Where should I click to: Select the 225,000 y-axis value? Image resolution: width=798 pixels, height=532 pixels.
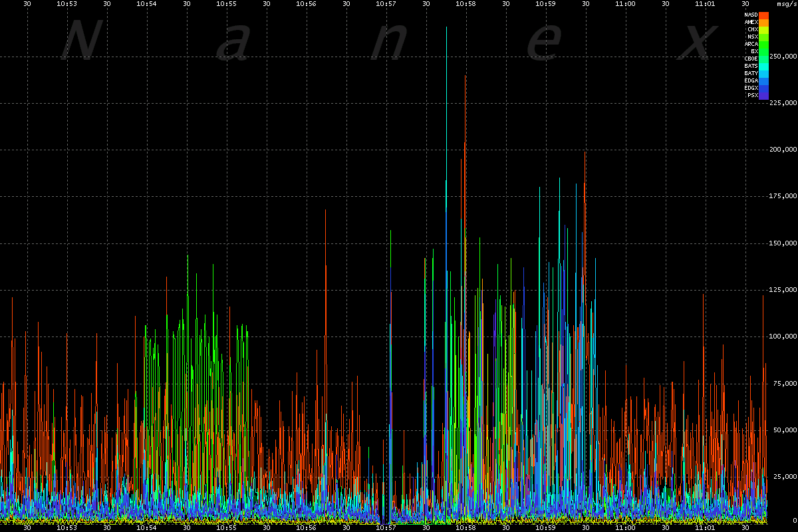(x=783, y=103)
